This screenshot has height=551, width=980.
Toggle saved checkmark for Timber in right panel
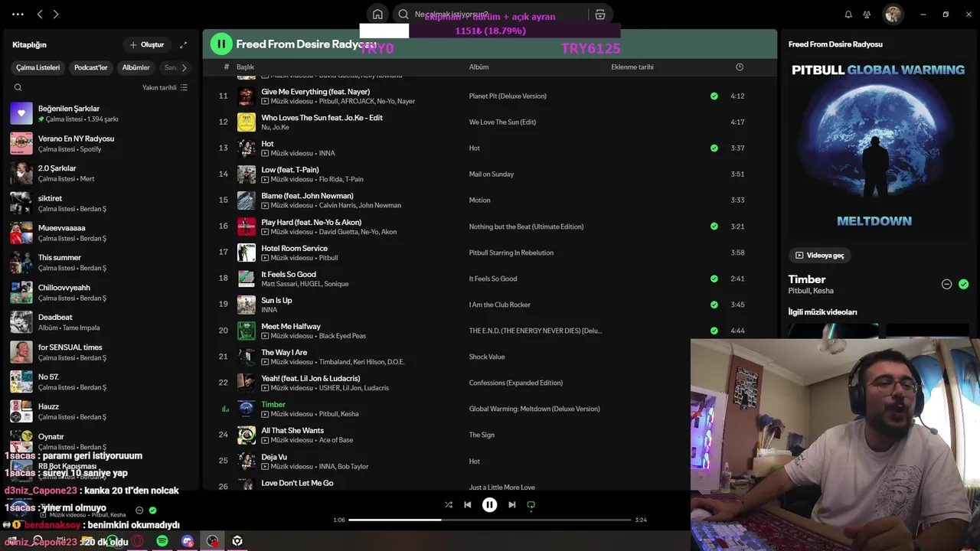tap(963, 284)
